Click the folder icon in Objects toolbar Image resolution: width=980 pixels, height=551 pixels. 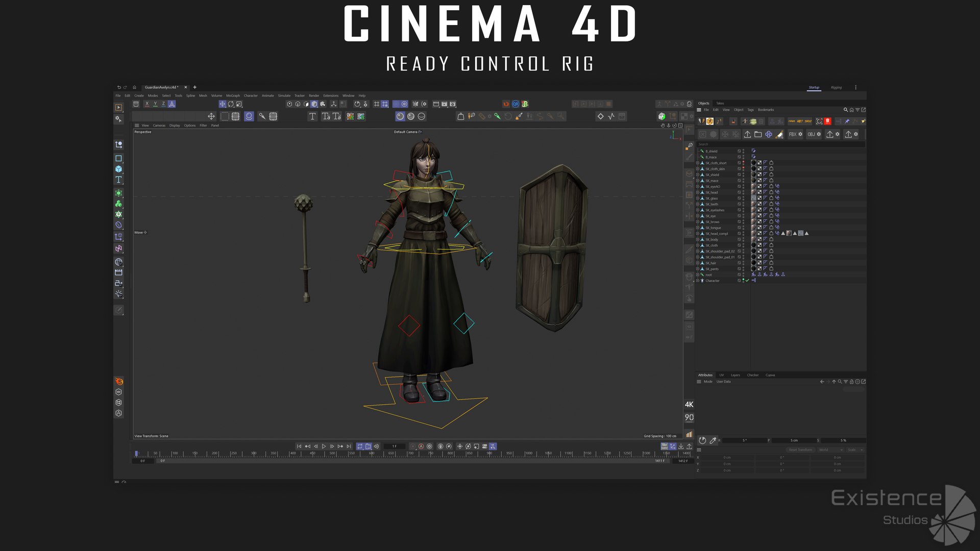click(x=758, y=134)
